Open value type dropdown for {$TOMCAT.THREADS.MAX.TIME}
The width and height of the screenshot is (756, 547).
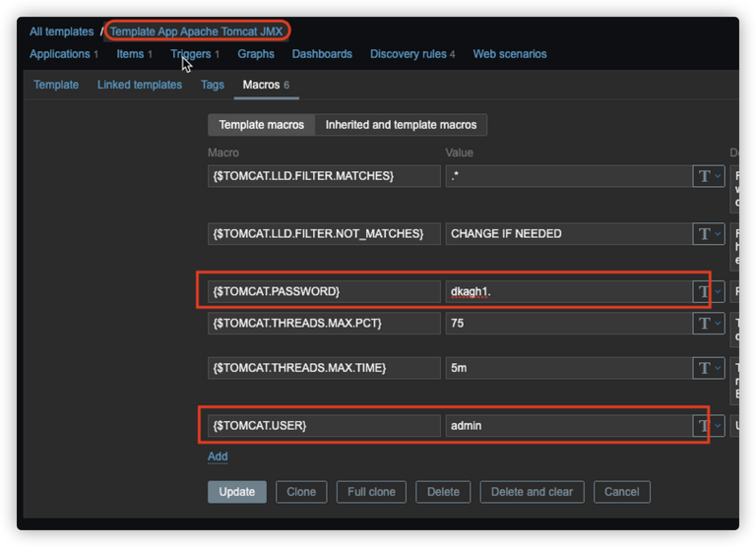709,368
